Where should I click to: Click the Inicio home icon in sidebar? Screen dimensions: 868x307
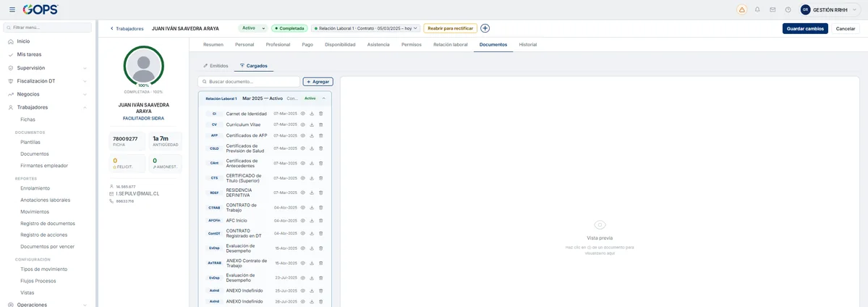point(11,41)
